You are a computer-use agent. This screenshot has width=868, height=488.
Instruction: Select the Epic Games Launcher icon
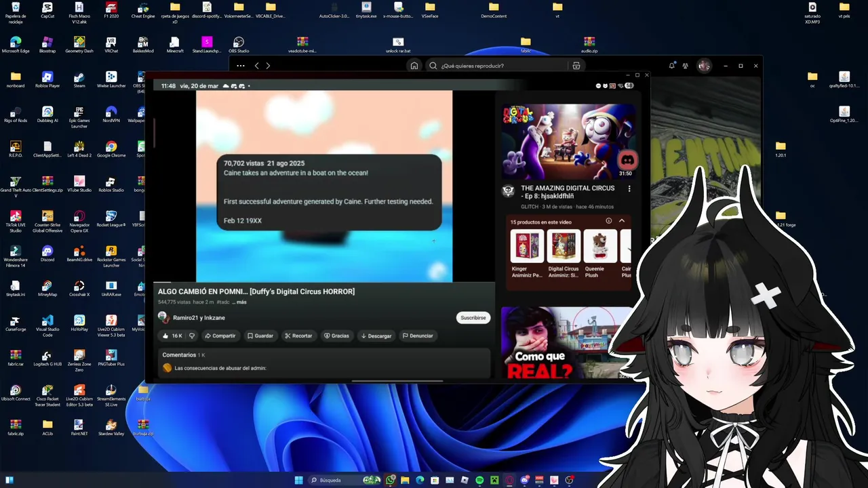tap(79, 117)
